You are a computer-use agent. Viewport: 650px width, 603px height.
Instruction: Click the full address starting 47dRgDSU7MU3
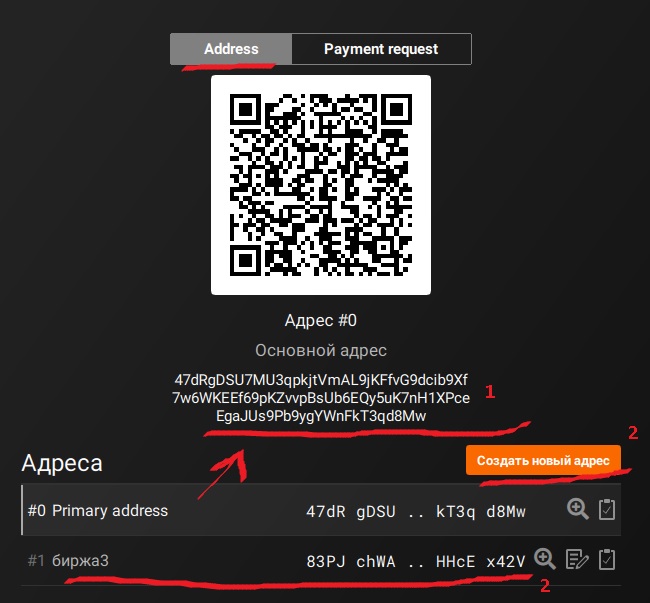click(321, 398)
